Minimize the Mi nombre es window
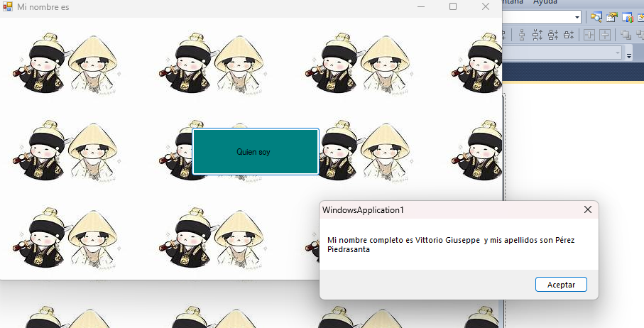Image resolution: width=644 pixels, height=328 pixels. point(420,6)
